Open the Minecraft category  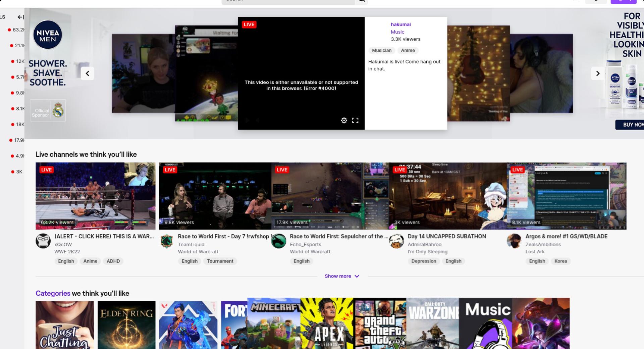pos(274,323)
